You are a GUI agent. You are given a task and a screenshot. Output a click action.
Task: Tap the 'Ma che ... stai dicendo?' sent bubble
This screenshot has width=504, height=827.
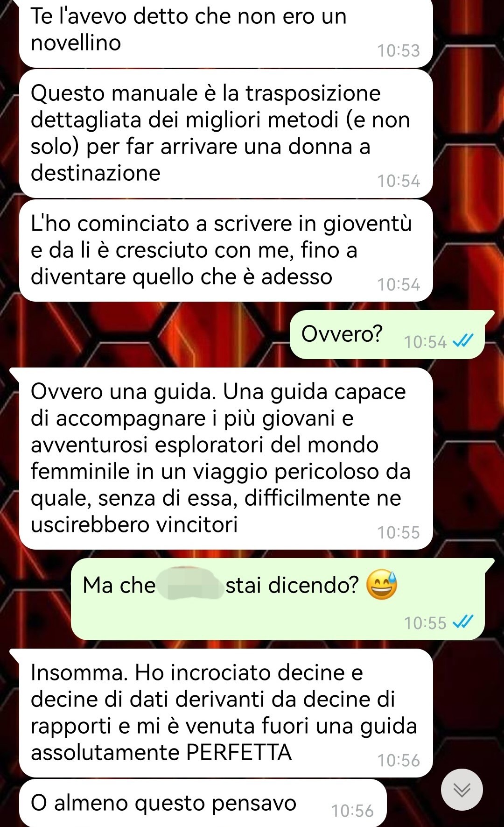tap(282, 599)
